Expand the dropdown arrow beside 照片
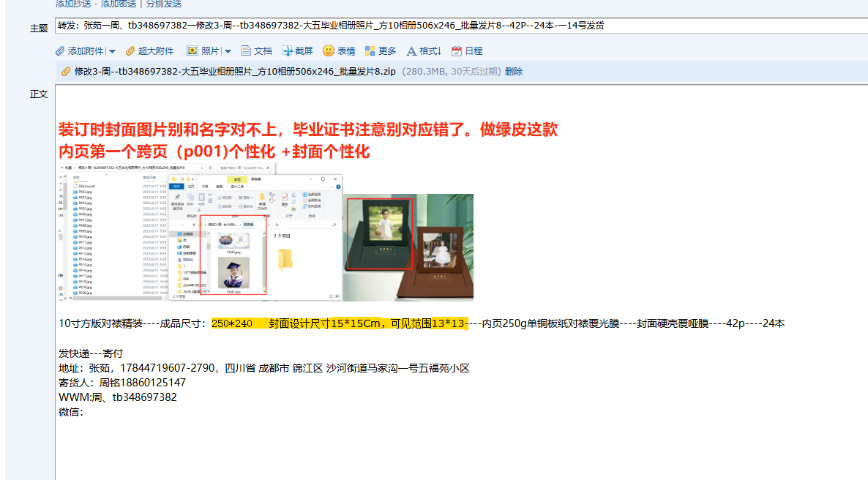The width and height of the screenshot is (868, 480). click(x=228, y=51)
